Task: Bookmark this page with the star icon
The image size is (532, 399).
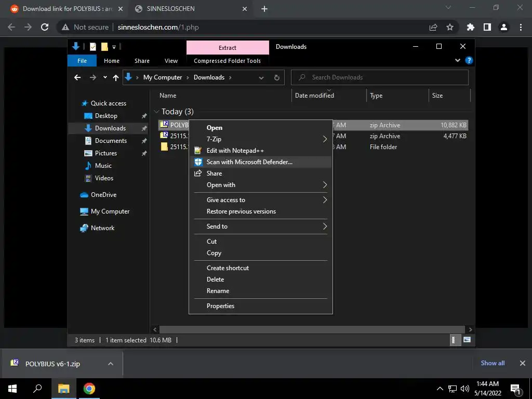Action: 450,27
